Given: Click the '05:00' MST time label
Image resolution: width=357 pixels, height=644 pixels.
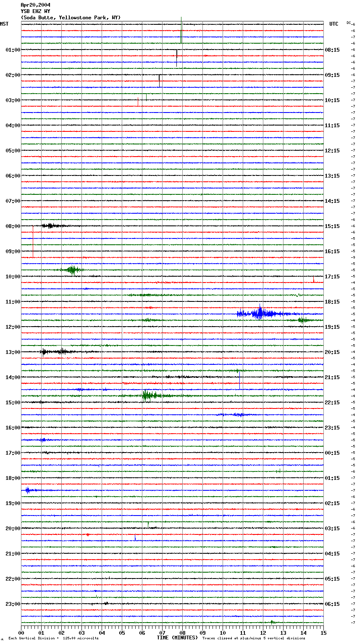Looking at the screenshot, I should click(13, 151).
